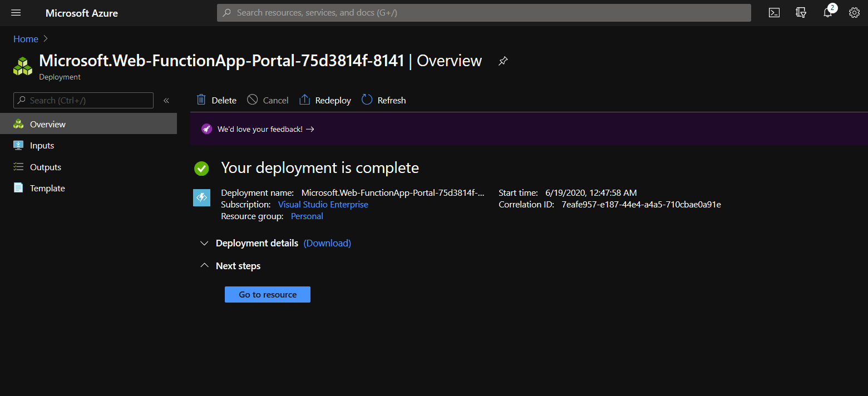
Task: Open the Notifications bell
Action: [x=827, y=12]
